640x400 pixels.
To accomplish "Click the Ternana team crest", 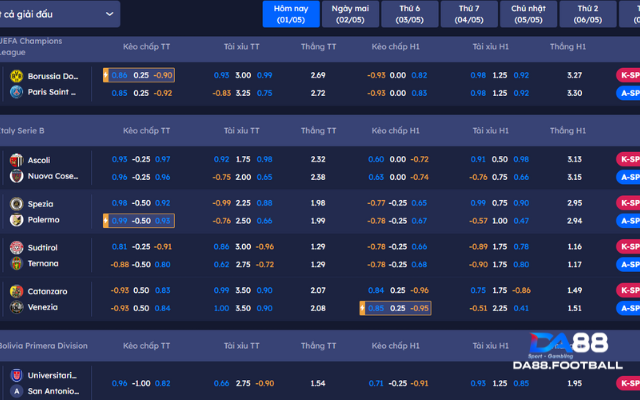I will (x=16, y=263).
